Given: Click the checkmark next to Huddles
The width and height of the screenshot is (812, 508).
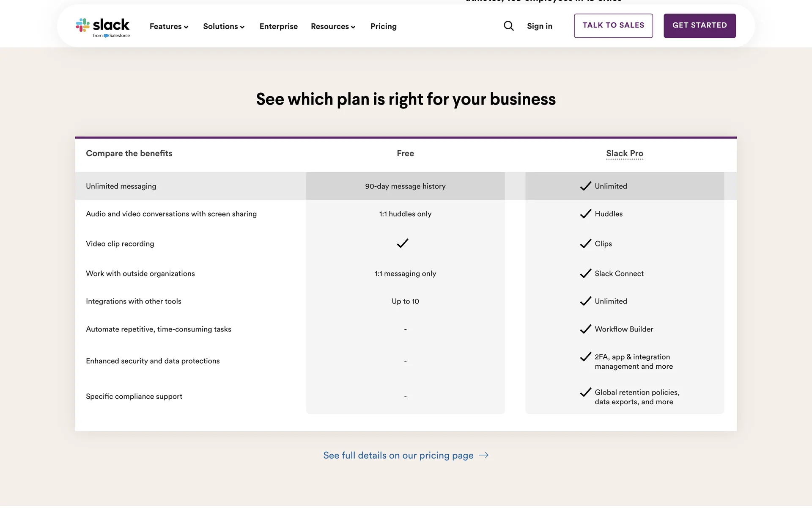Looking at the screenshot, I should (x=585, y=214).
